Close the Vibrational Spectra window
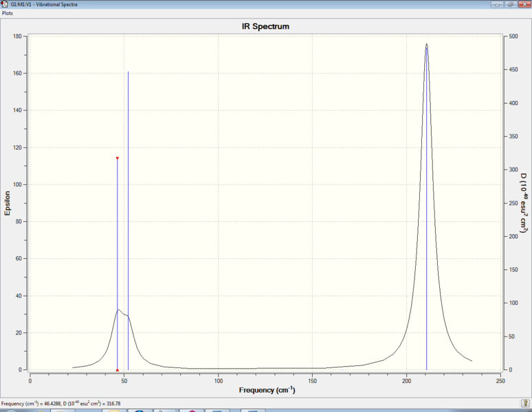This screenshot has height=412, width=532. tap(524, 4)
